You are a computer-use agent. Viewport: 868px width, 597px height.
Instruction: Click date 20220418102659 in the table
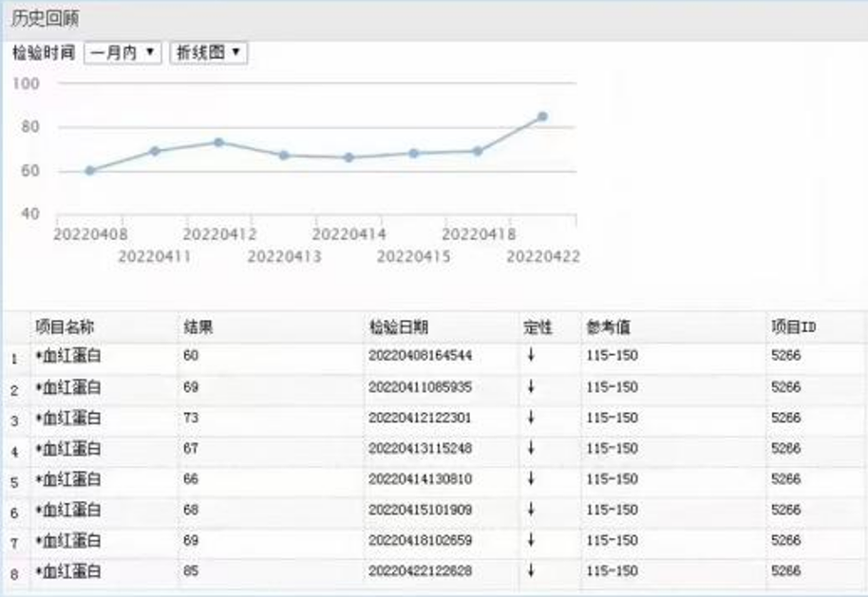coord(420,540)
